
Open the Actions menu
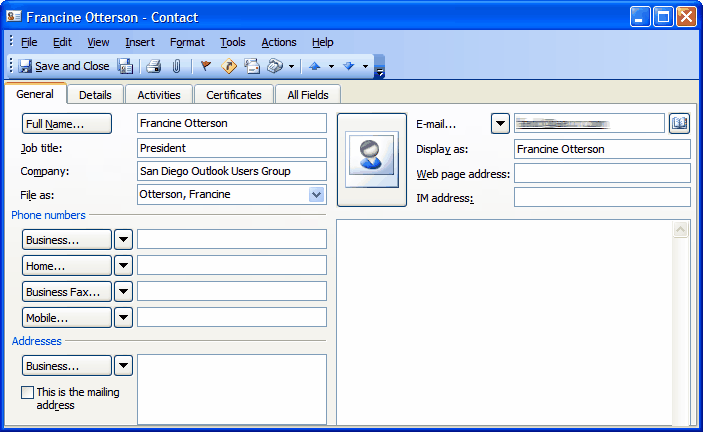[x=279, y=42]
